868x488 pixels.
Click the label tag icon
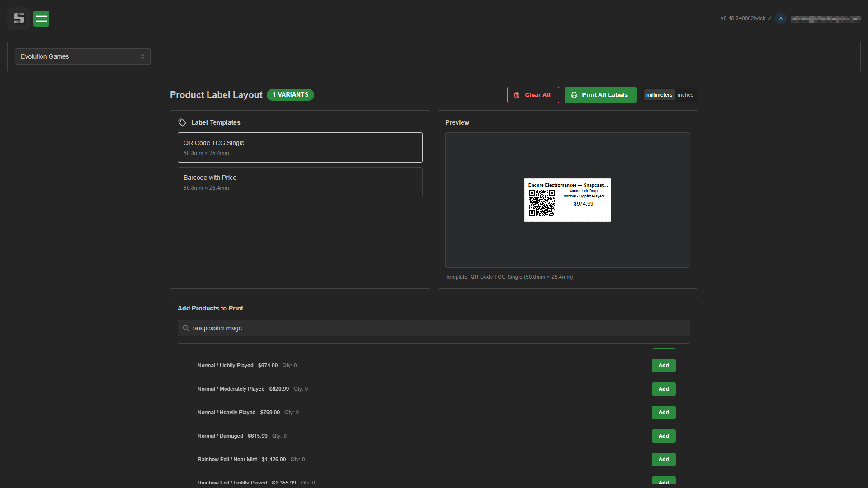(182, 122)
